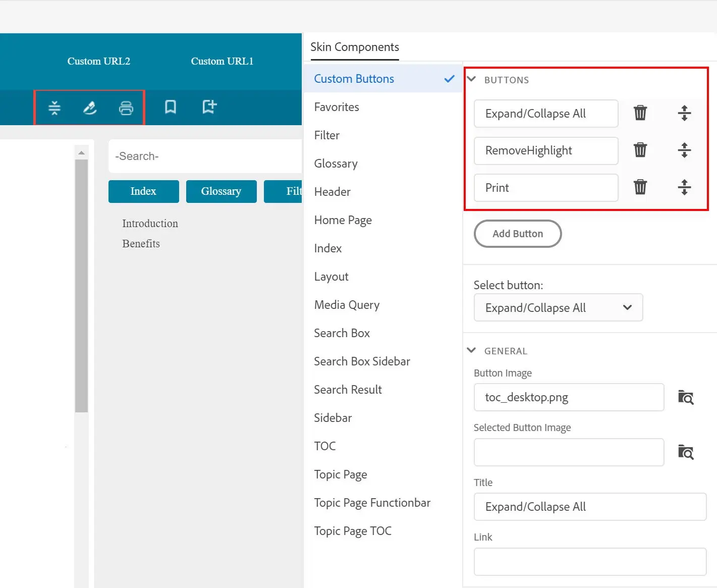The width and height of the screenshot is (717, 588).
Task: Open the Button Image file browser icon
Action: click(686, 397)
